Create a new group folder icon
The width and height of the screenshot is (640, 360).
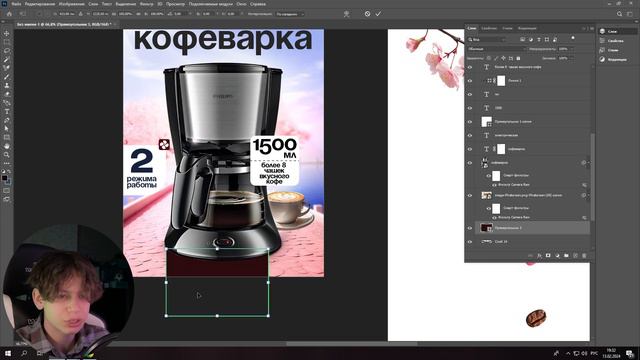pos(566,256)
